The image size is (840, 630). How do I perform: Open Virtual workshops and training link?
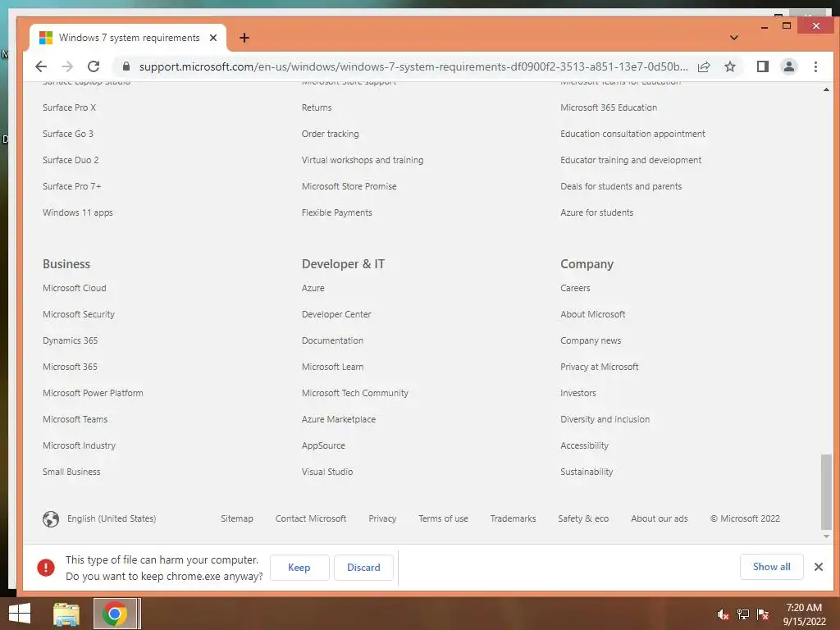coord(362,160)
